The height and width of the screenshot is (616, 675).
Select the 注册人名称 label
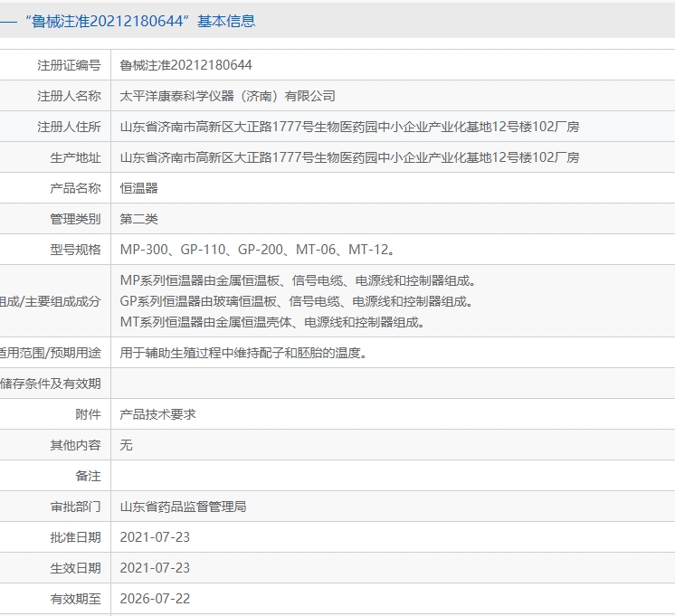(69, 96)
